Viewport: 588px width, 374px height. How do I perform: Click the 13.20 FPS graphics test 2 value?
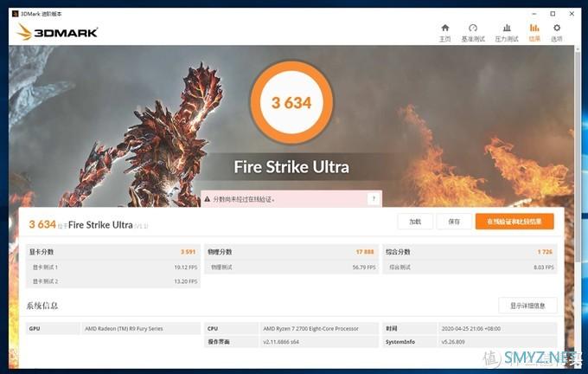click(186, 281)
